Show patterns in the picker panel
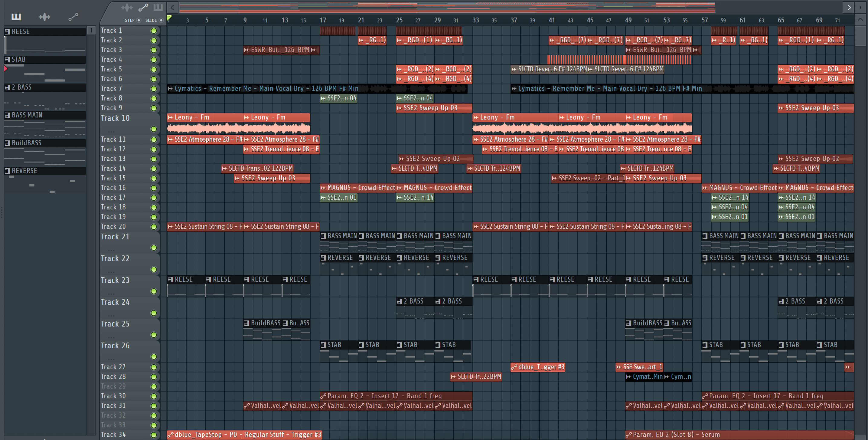This screenshot has height=440, width=868. tap(16, 17)
